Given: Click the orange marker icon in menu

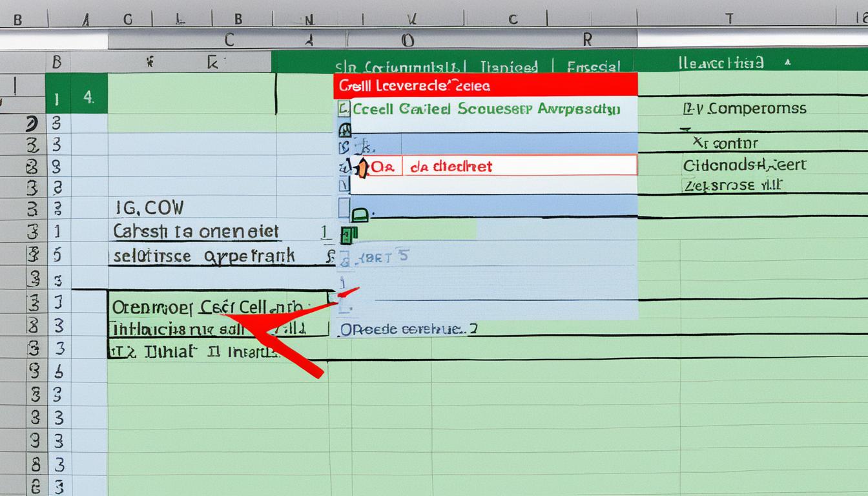Looking at the screenshot, I should 364,167.
